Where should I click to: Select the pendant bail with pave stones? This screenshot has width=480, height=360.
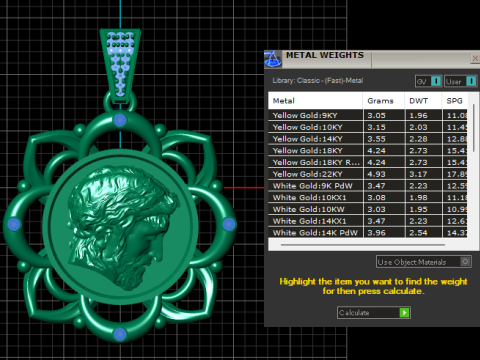click(120, 65)
